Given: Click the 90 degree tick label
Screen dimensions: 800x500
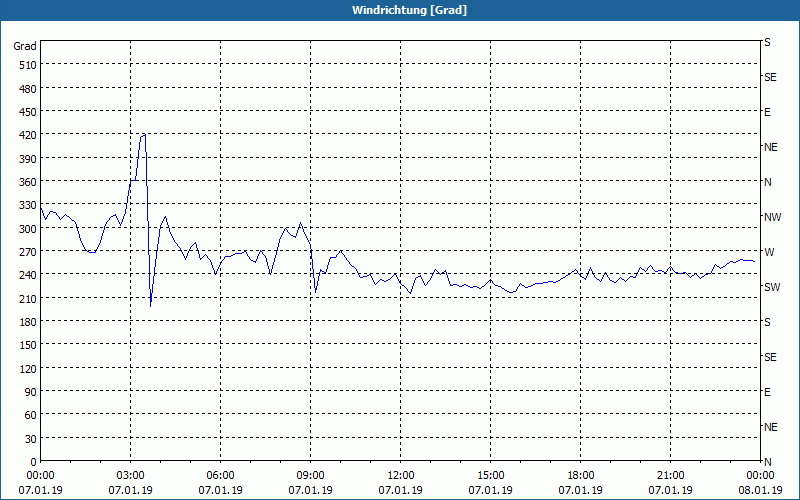Looking at the screenshot, I should 31,392.
